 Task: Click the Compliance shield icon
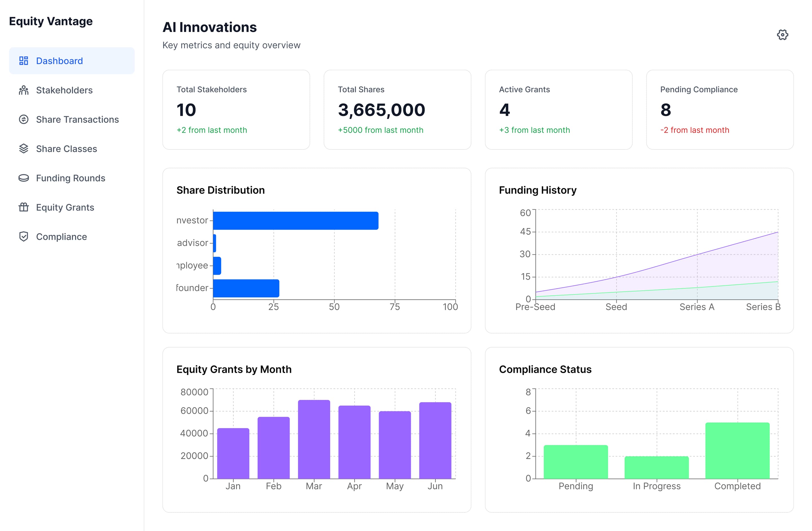coord(23,237)
